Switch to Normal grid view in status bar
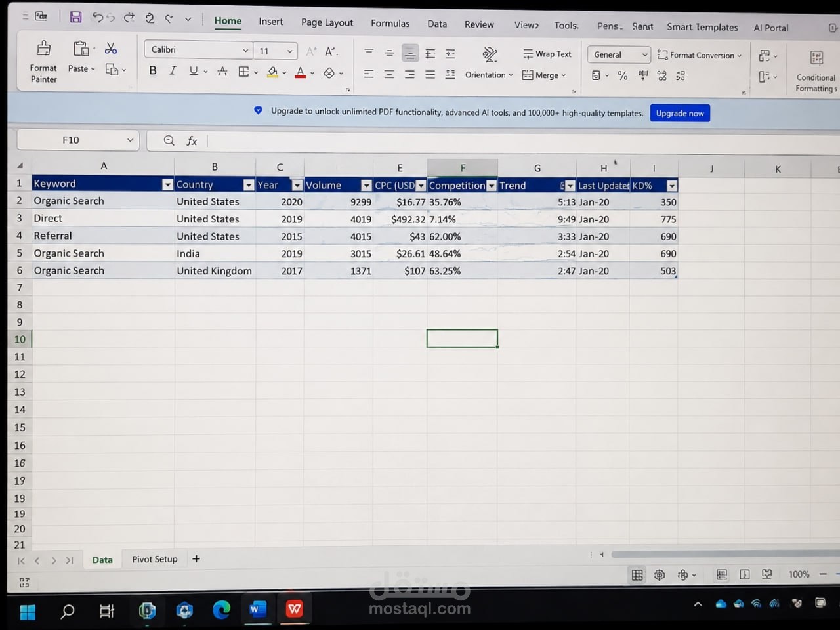840x630 pixels. 637,575
